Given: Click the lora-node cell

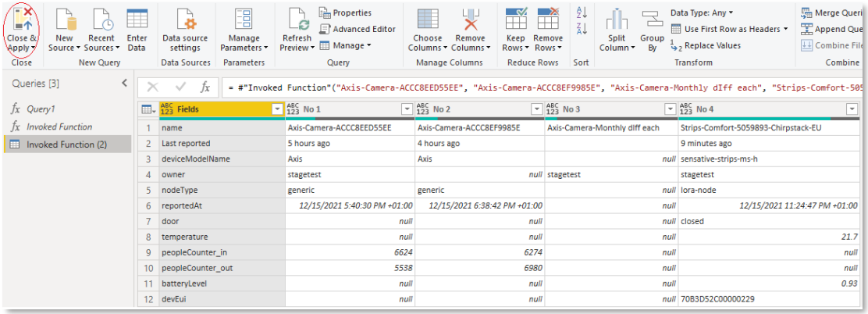Looking at the screenshot, I should [x=768, y=190].
